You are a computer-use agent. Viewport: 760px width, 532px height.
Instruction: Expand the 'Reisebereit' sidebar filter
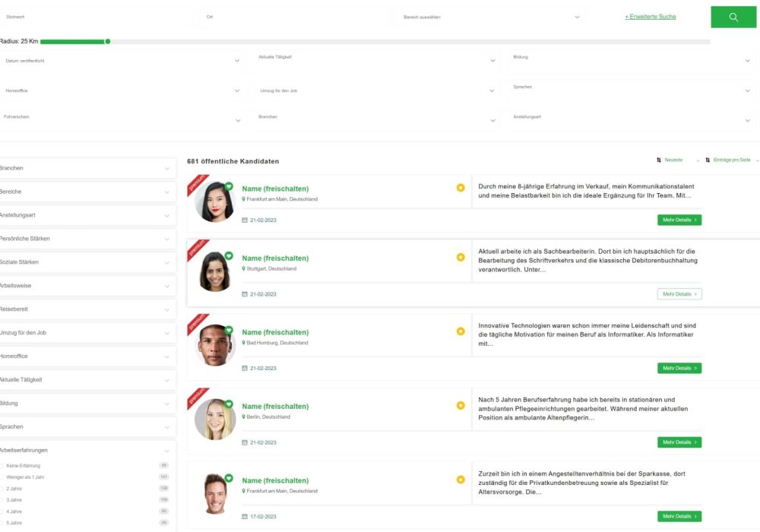[x=87, y=309]
